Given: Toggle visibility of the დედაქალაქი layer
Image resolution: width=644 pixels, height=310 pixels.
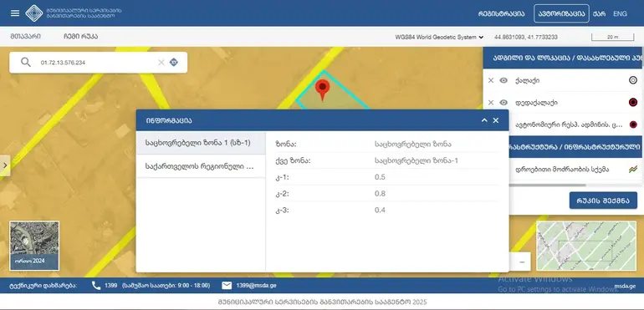Looking at the screenshot, I should coord(503,103).
